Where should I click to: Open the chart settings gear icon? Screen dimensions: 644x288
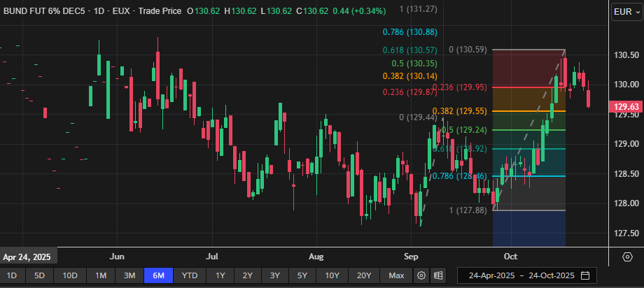pos(421,275)
